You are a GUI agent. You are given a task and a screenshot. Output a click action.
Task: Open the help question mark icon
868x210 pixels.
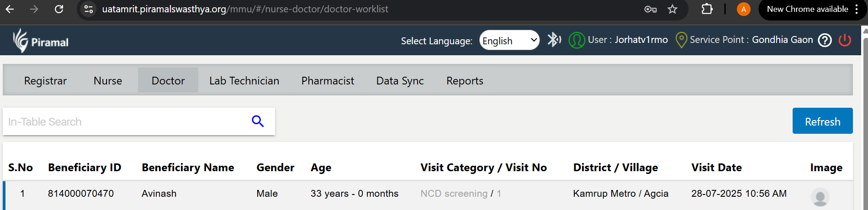[825, 40]
